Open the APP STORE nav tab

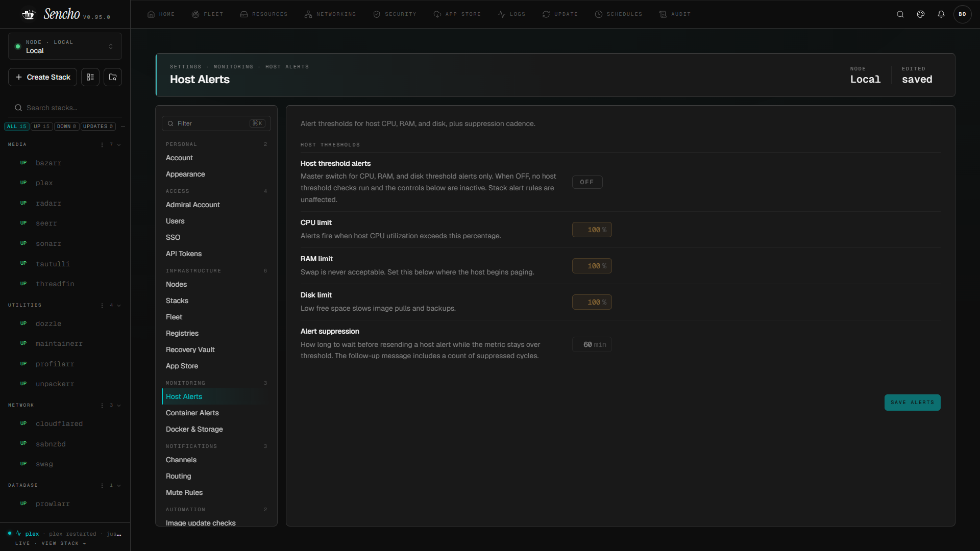457,14
